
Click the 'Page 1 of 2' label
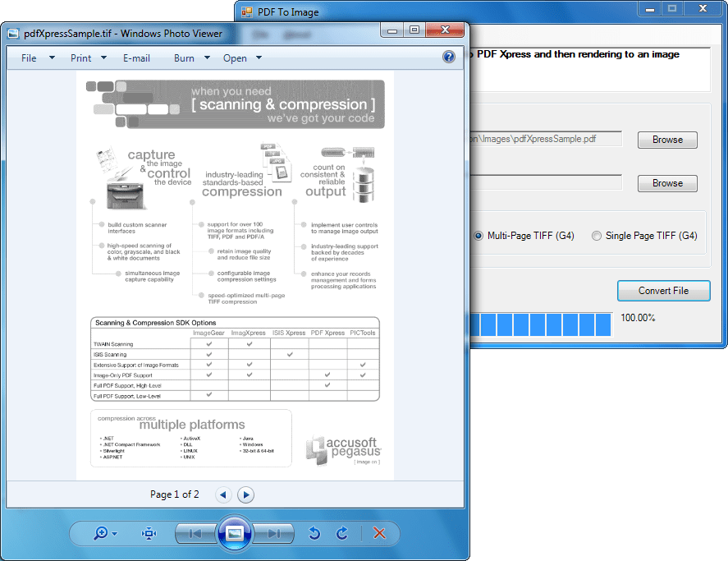(x=175, y=494)
